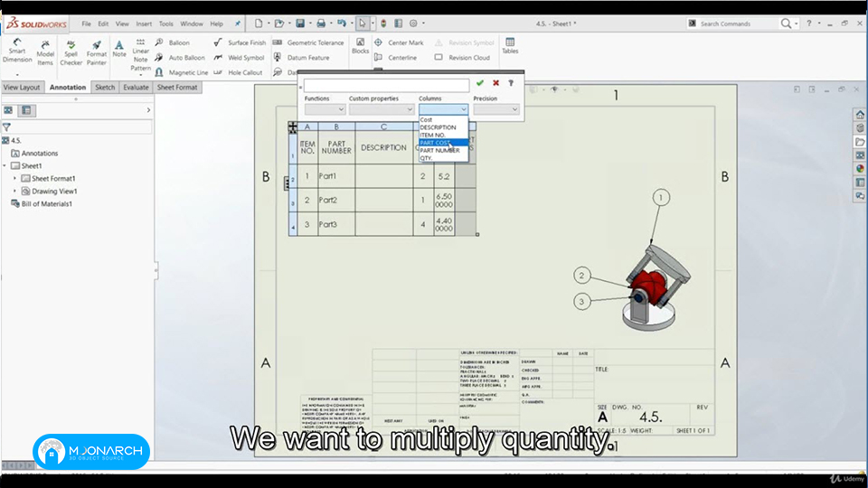
Task: Open the File menu
Action: tap(87, 23)
